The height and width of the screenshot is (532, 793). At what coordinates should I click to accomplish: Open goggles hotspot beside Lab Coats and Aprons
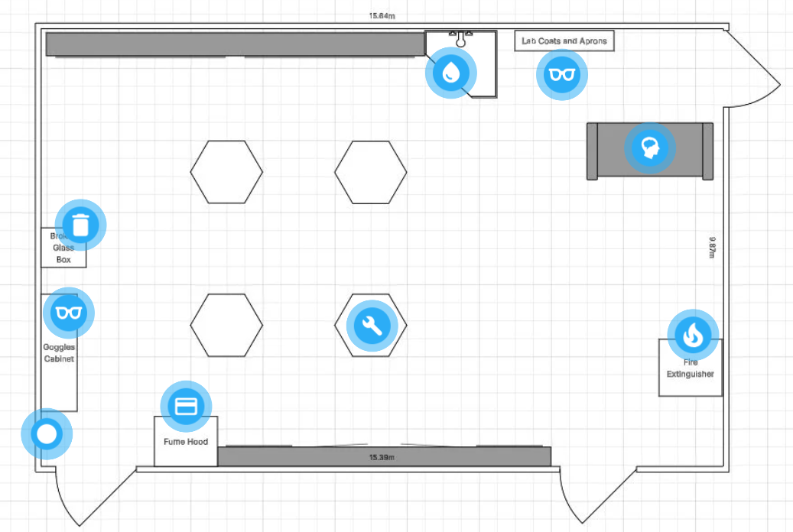pyautogui.click(x=562, y=74)
